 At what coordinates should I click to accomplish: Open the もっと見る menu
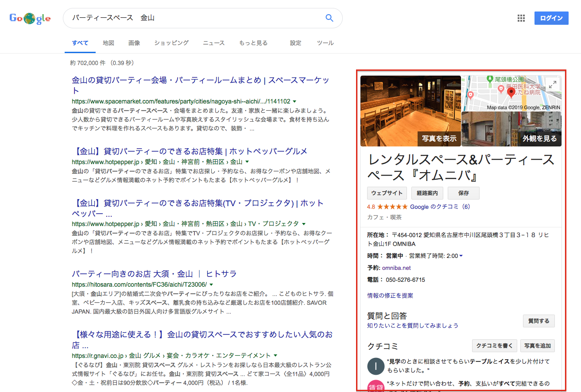coord(253,43)
